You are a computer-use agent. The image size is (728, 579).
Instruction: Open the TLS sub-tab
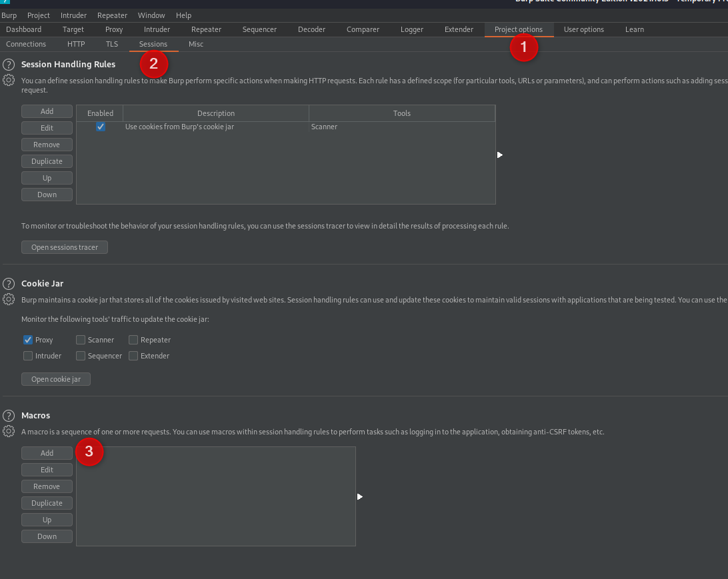(x=111, y=44)
